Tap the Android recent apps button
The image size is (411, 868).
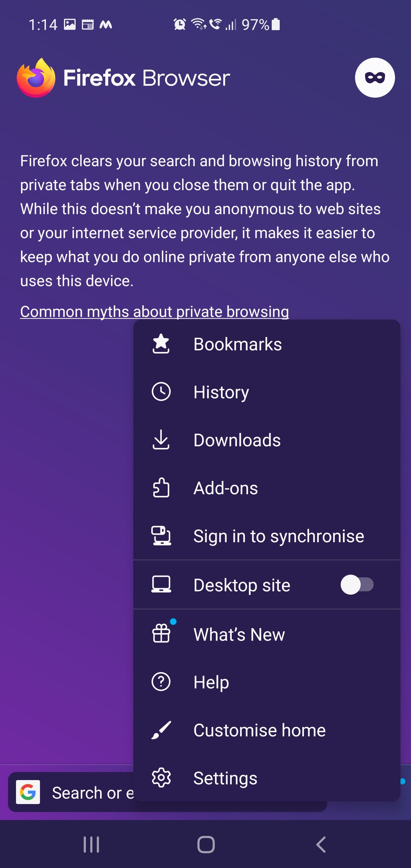click(x=91, y=844)
